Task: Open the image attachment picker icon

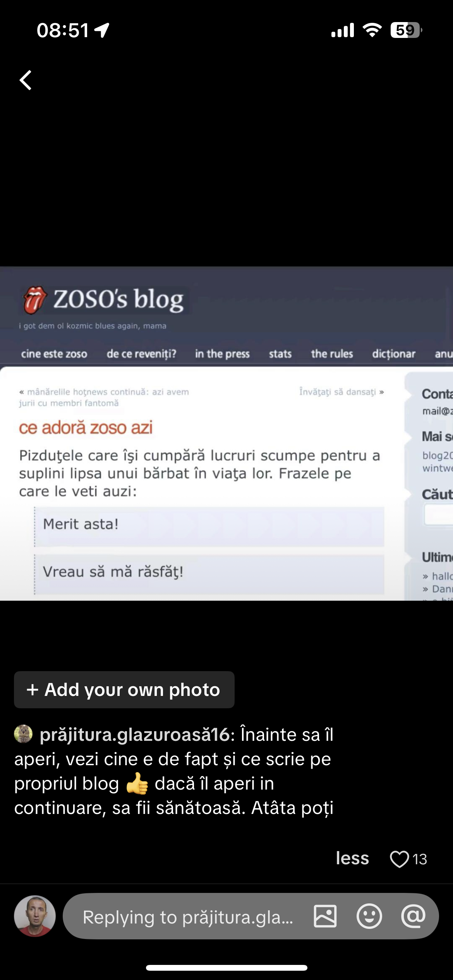Action: 325,916
